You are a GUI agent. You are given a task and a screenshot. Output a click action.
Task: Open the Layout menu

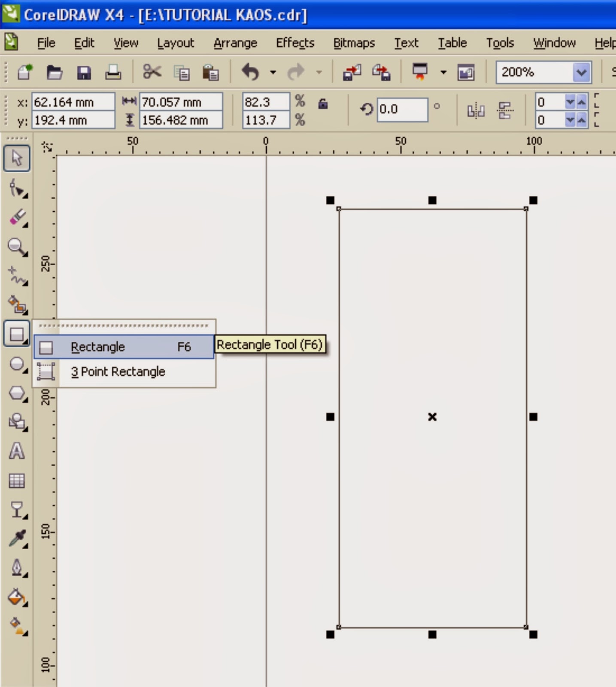point(176,43)
